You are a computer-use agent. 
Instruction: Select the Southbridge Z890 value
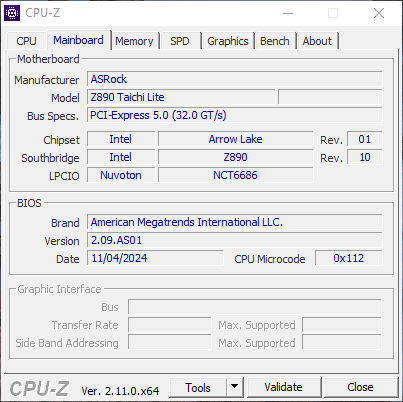[236, 157]
